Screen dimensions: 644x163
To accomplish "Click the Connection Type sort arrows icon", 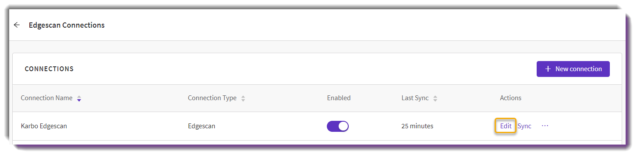I will click(243, 98).
